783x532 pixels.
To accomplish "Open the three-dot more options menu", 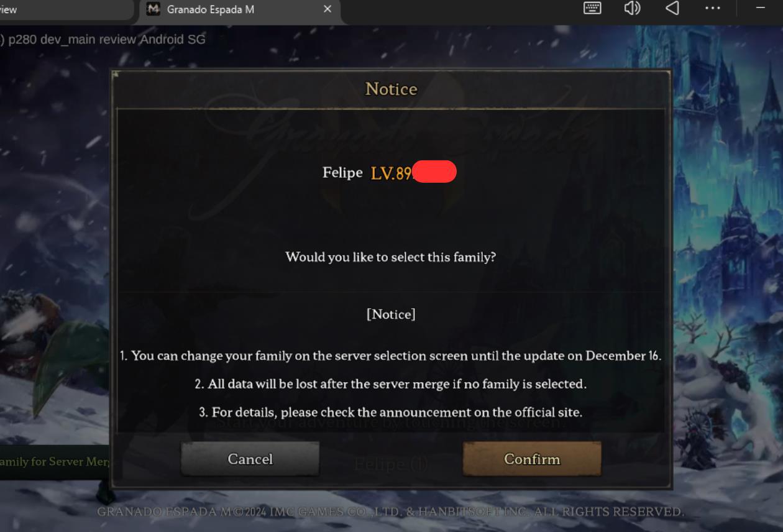I will pos(713,9).
